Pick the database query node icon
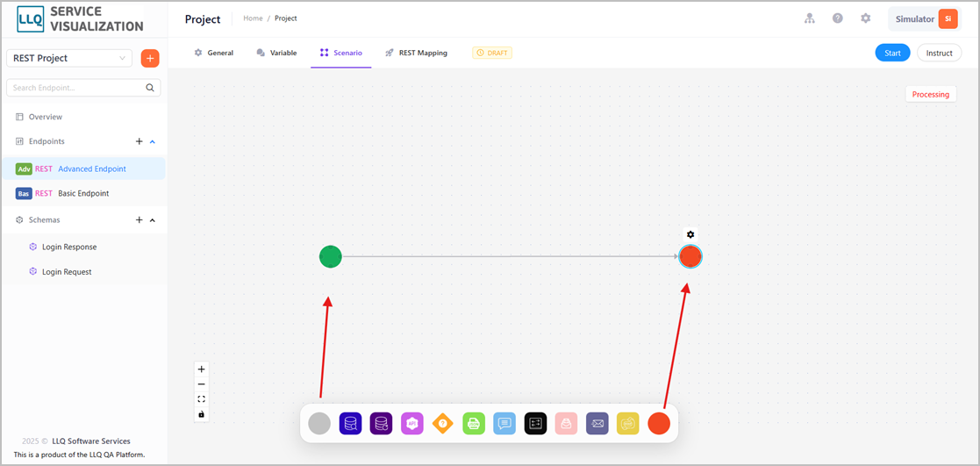This screenshot has width=980, height=466. click(351, 424)
